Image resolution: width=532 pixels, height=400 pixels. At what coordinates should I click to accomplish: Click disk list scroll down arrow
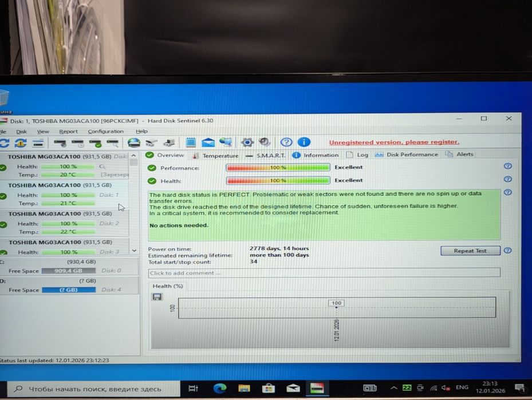[134, 251]
